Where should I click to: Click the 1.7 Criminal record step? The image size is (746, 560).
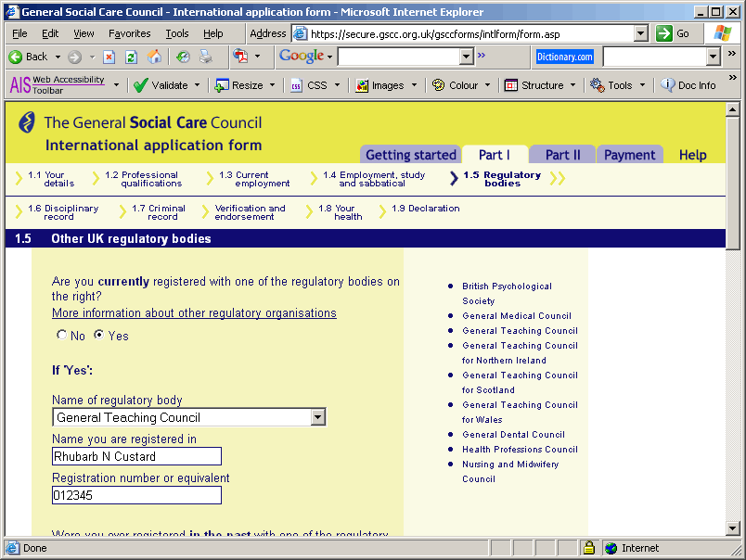[159, 212]
